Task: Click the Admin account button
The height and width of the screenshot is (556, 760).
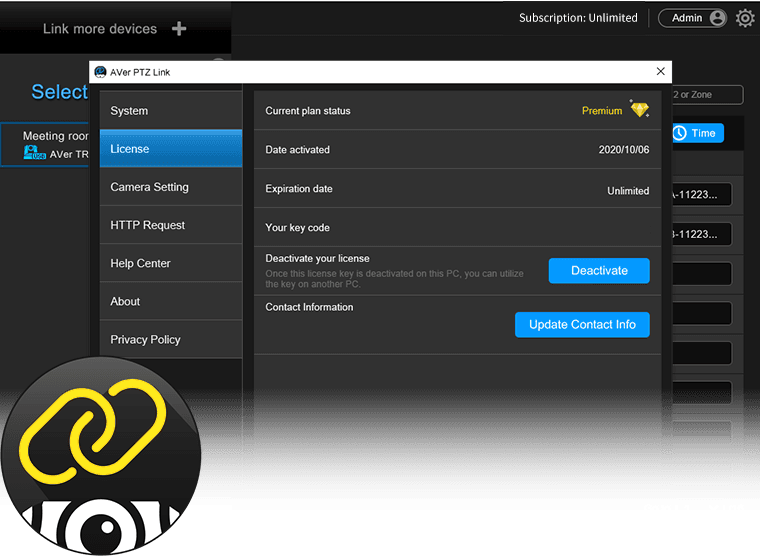Action: pos(692,18)
